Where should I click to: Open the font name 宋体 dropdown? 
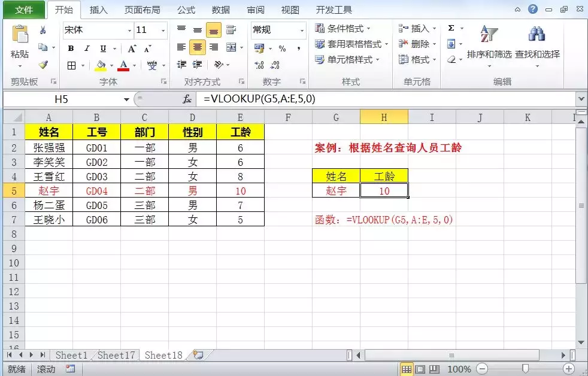pos(129,31)
